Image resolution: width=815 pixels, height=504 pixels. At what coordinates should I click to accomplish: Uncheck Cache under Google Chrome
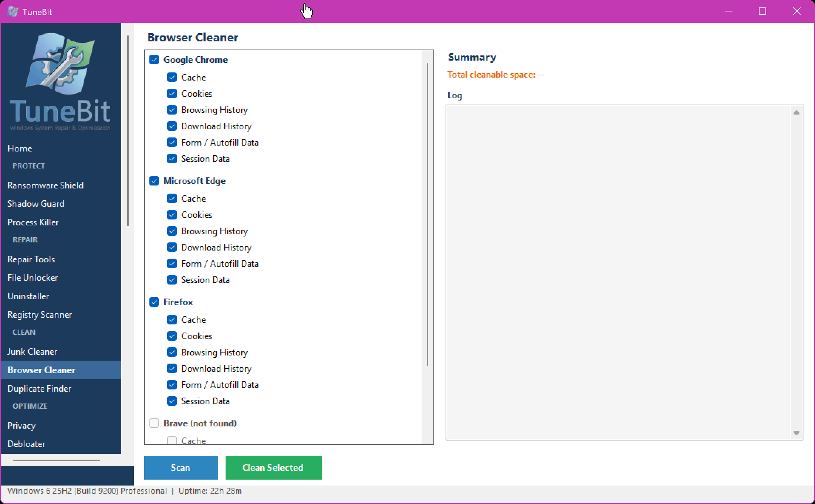click(172, 77)
